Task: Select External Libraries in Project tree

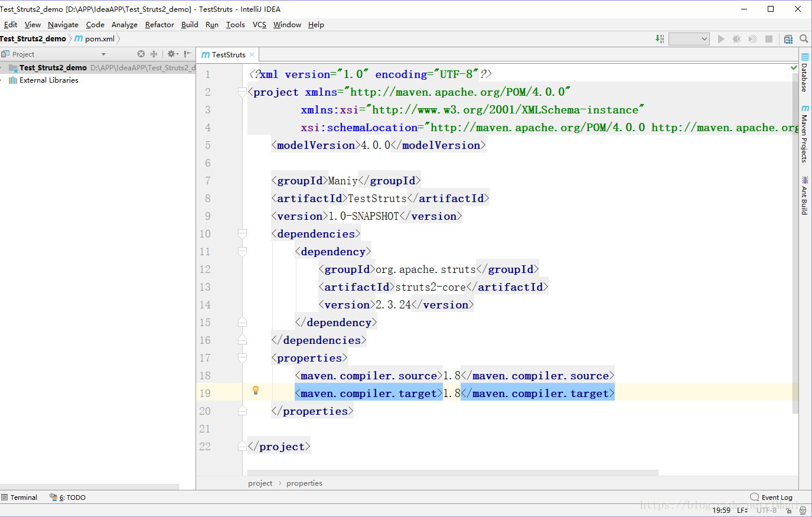Action: 49,80
